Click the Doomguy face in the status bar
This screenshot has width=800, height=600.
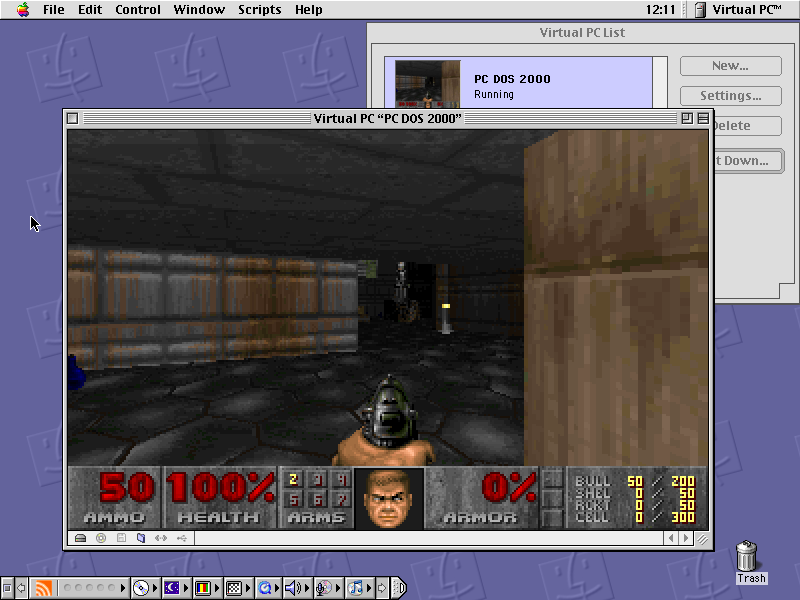389,498
